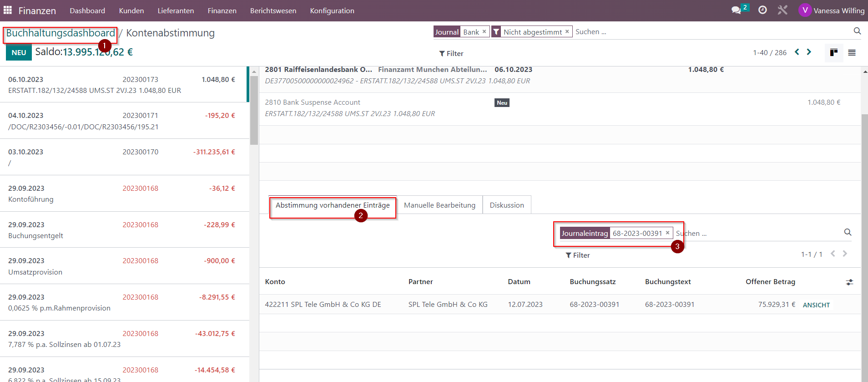Click the NEU button
This screenshot has height=382, width=868.
[19, 52]
